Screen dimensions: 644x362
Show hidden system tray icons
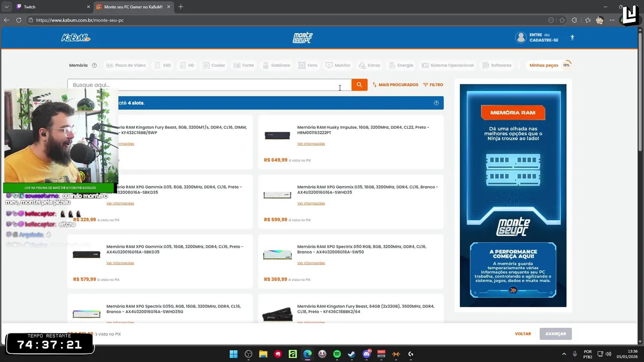[x=563, y=354]
